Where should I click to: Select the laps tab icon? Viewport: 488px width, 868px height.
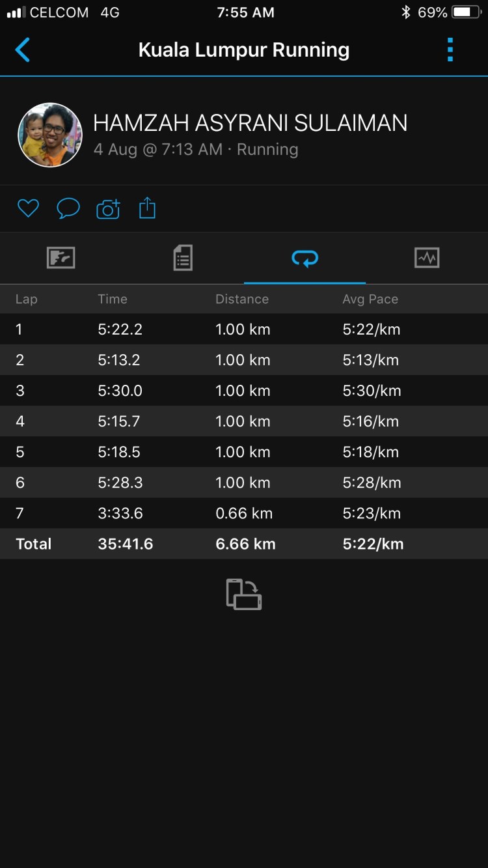[305, 259]
